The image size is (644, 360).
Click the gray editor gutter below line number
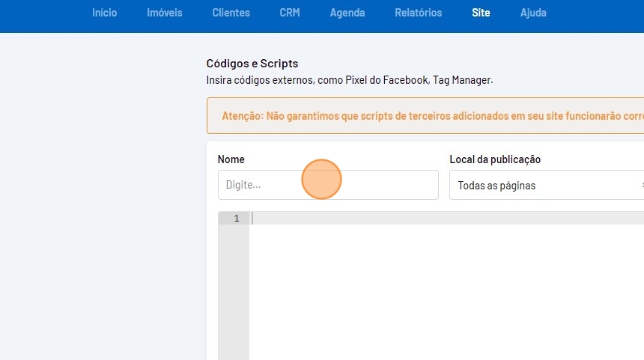234,292
